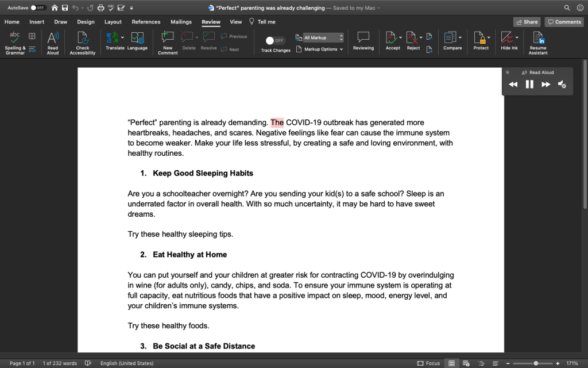This screenshot has height=368, width=588.
Task: Open the Layout tab
Action: coord(113,22)
